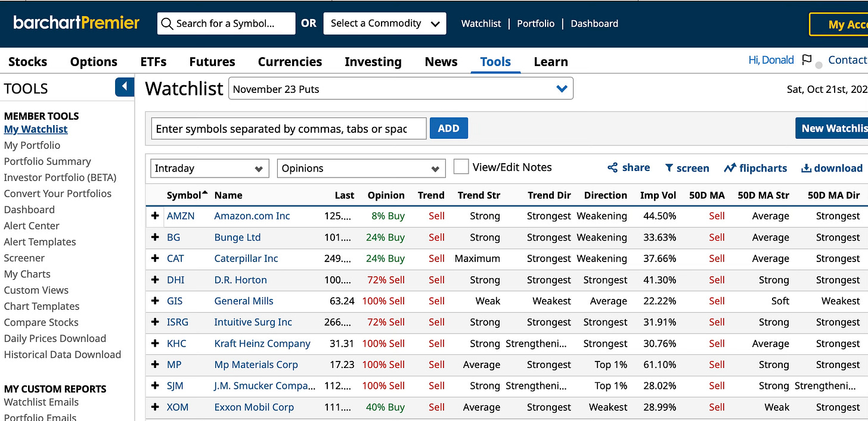The image size is (868, 421).
Task: Open My Watchlist in sidebar
Action: [x=36, y=129]
